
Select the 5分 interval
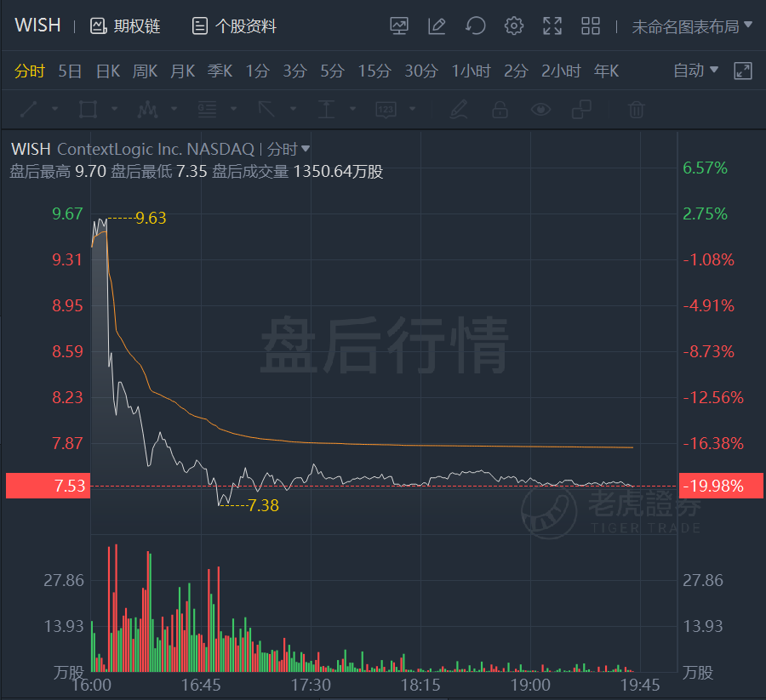point(332,71)
